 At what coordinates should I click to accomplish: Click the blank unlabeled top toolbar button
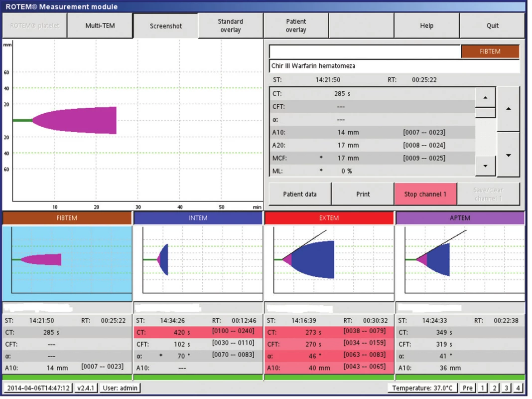[361, 26]
